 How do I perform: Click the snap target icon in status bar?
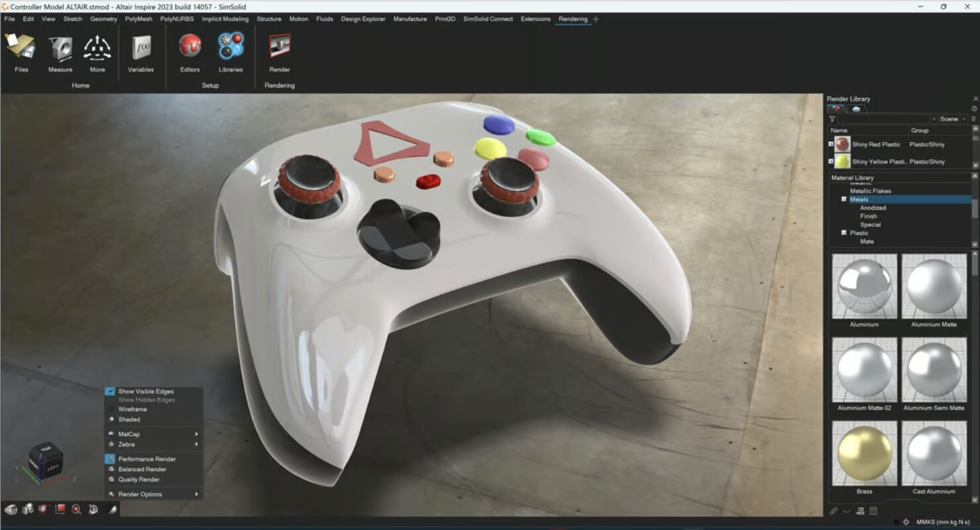coord(906,523)
